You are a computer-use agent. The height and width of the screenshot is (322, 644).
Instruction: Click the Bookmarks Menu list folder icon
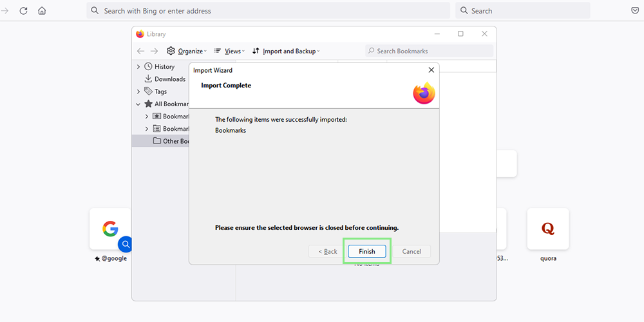coord(157,129)
